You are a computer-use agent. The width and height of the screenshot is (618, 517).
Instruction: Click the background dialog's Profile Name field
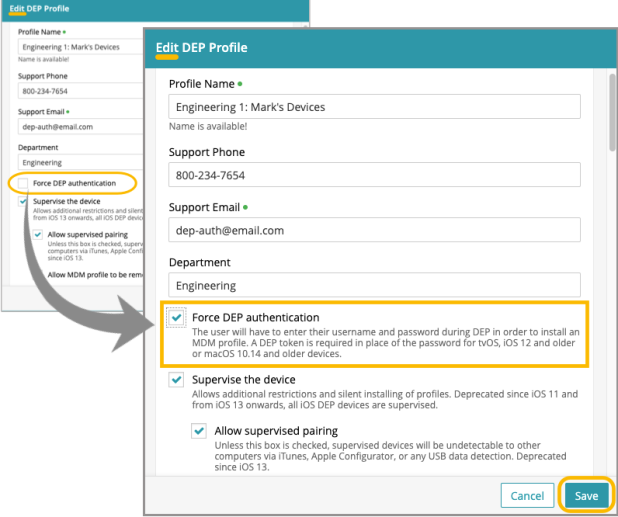80,46
